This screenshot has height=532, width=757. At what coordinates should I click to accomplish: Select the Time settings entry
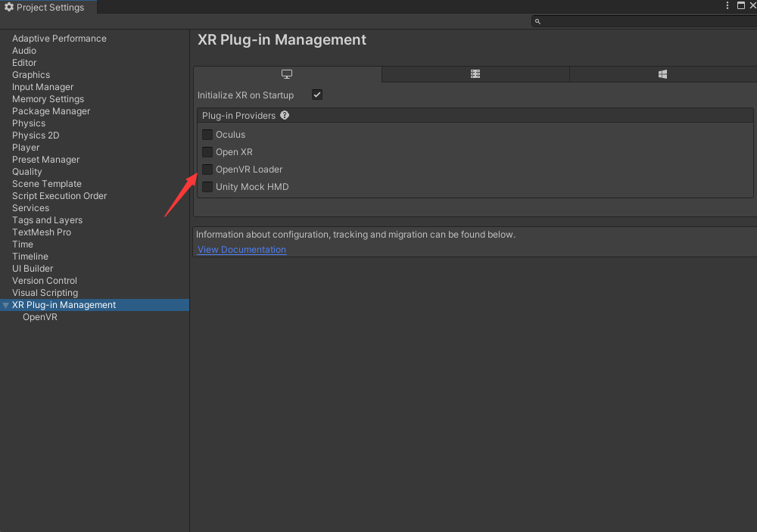click(x=23, y=244)
